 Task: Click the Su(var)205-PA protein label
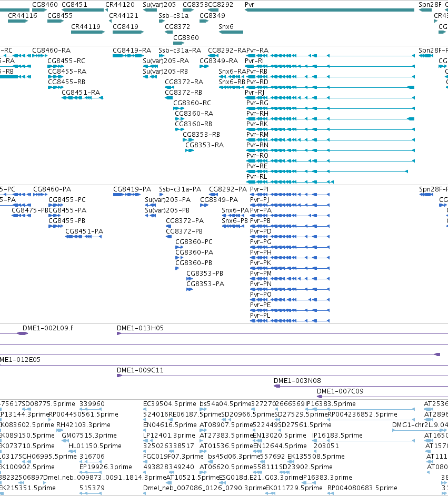[168, 199]
